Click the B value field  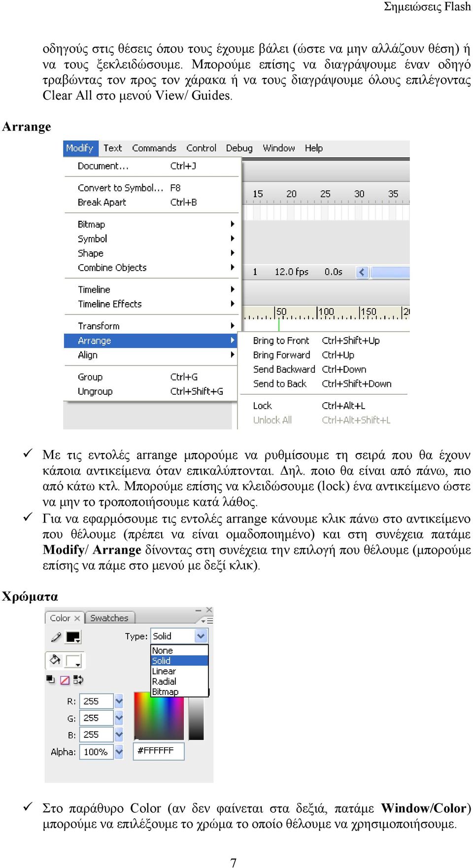[97, 734]
